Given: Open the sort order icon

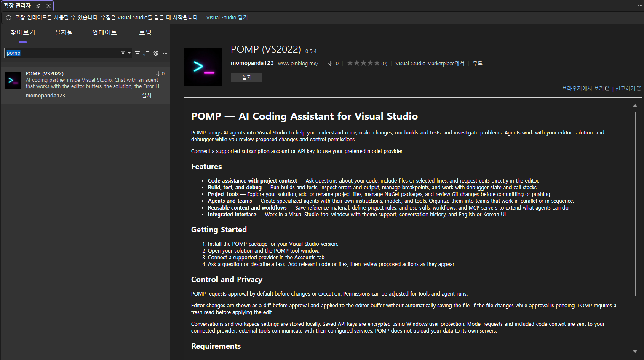Looking at the screenshot, I should [146, 53].
